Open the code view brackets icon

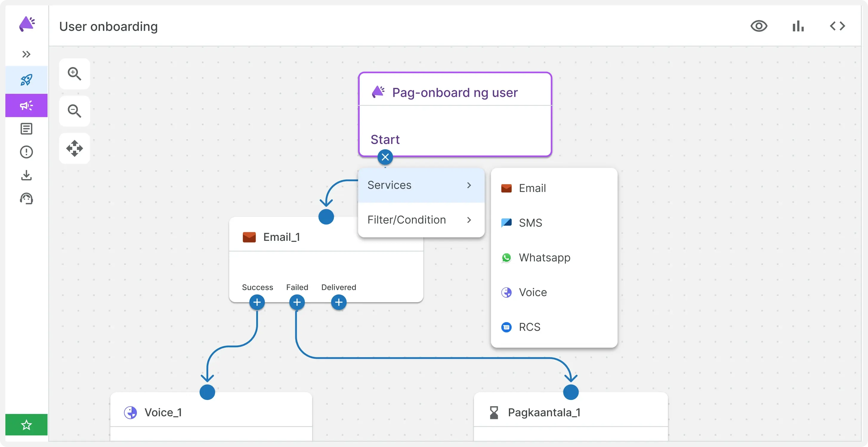(837, 26)
